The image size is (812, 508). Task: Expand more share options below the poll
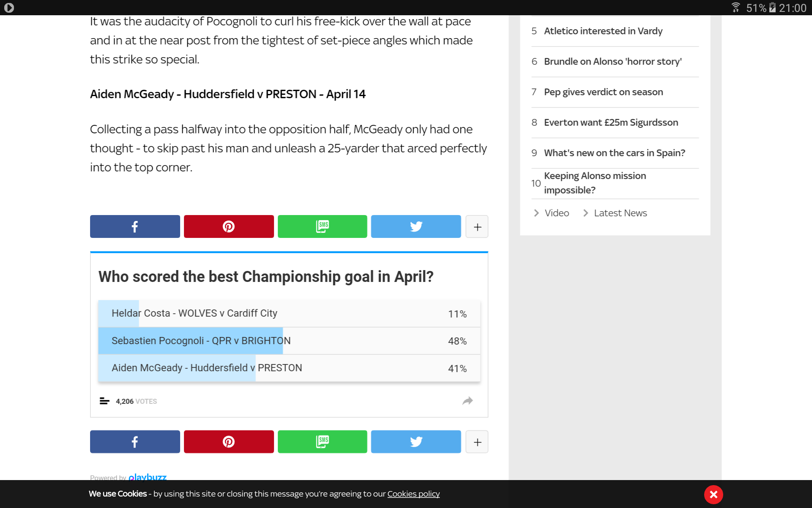[477, 442]
